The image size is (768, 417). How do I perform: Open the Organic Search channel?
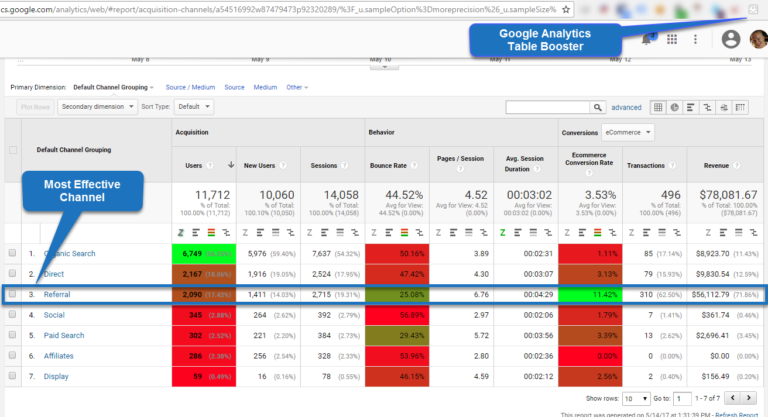(x=70, y=253)
